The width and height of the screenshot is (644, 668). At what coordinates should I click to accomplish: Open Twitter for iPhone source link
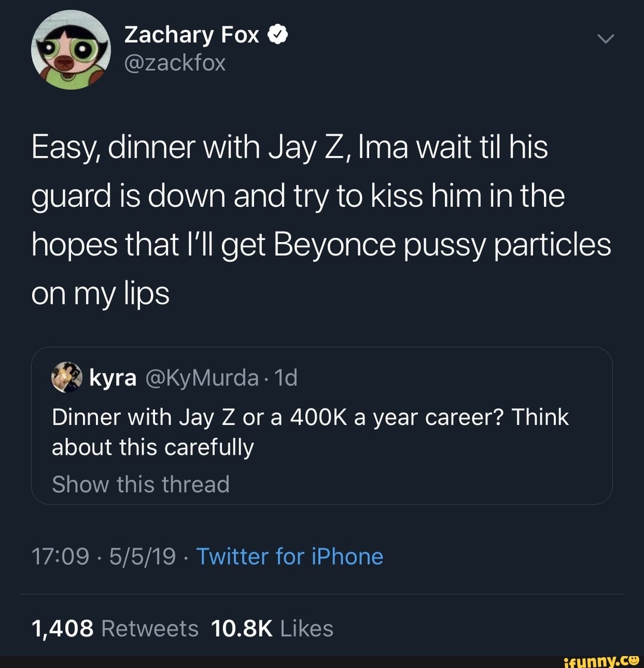[290, 556]
